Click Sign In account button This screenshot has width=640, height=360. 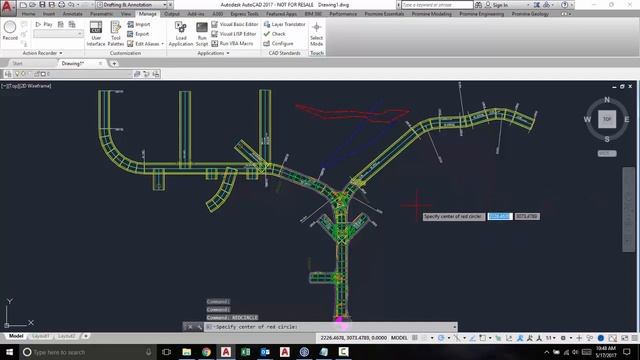click(x=496, y=5)
